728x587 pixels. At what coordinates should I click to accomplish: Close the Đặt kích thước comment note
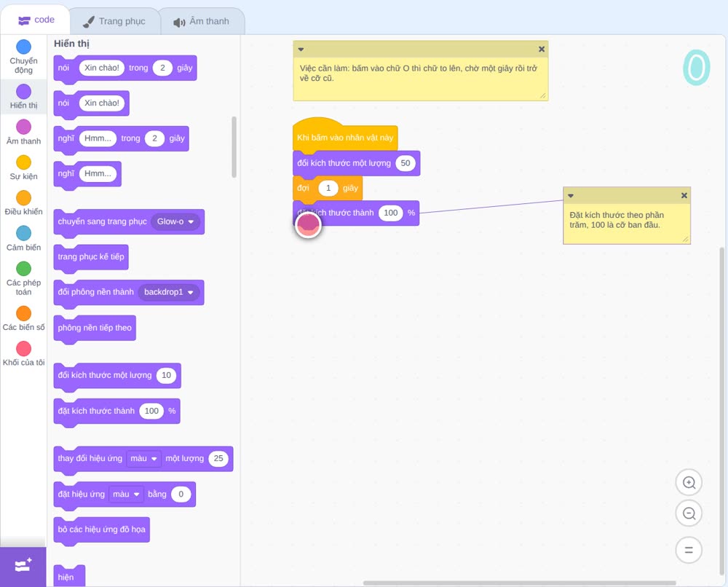point(684,195)
